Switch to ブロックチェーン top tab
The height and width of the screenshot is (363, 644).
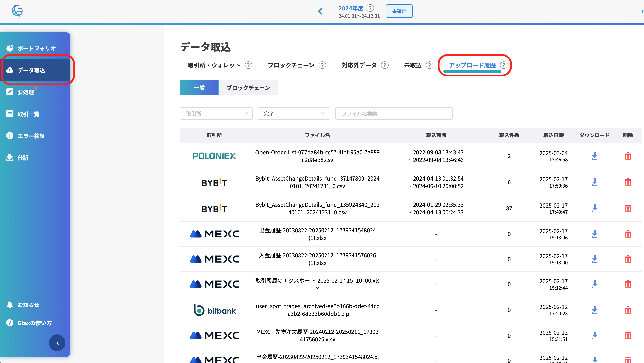pyautogui.click(x=291, y=66)
